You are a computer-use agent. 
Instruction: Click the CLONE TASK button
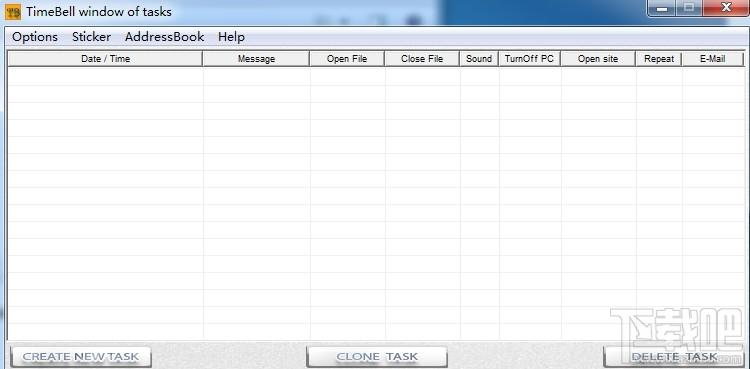tap(377, 357)
